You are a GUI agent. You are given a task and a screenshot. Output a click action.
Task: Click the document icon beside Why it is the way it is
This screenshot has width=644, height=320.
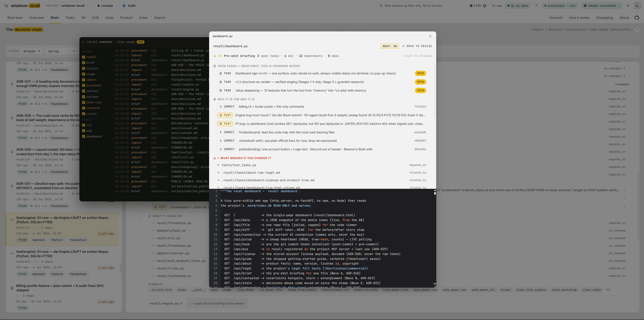tap(214, 99)
